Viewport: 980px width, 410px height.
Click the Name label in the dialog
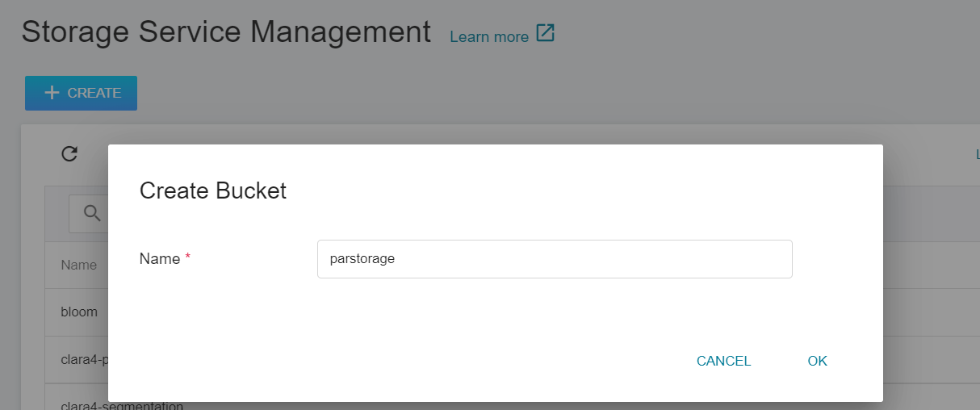[x=160, y=259]
